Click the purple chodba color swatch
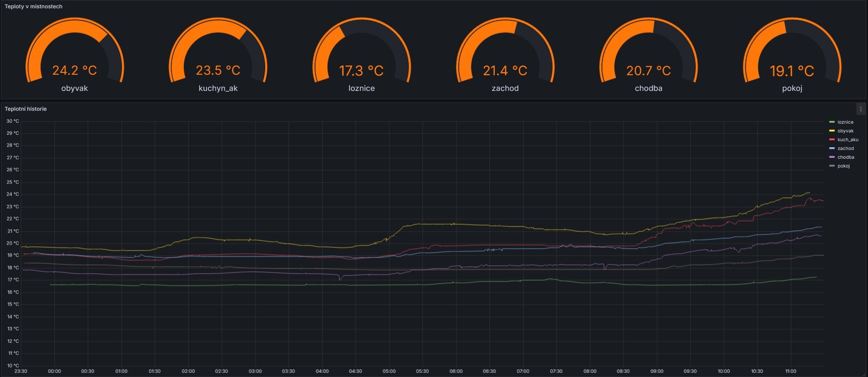Screen dimensions: 868x377 click(x=832, y=157)
